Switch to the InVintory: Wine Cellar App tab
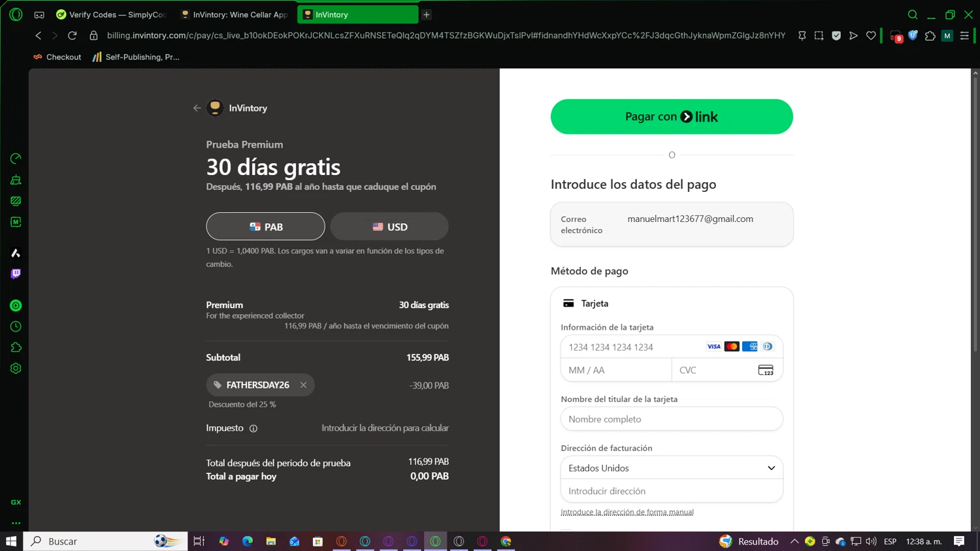The width and height of the screenshot is (980, 551). point(235,14)
